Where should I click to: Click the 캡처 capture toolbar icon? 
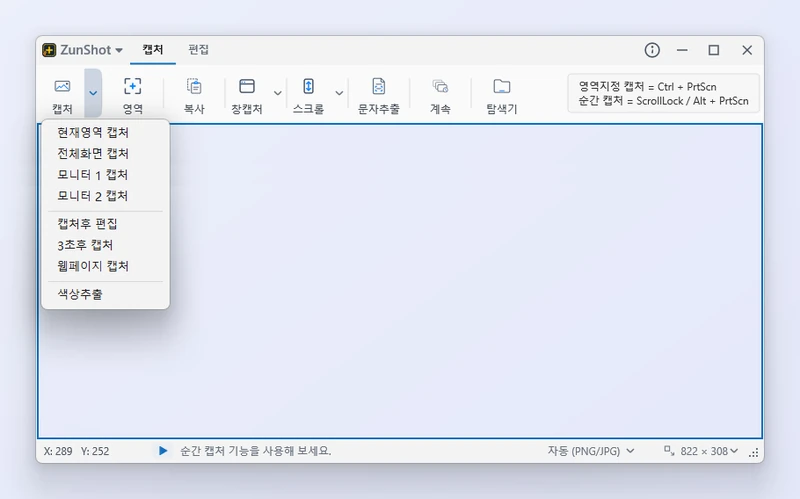coord(62,86)
